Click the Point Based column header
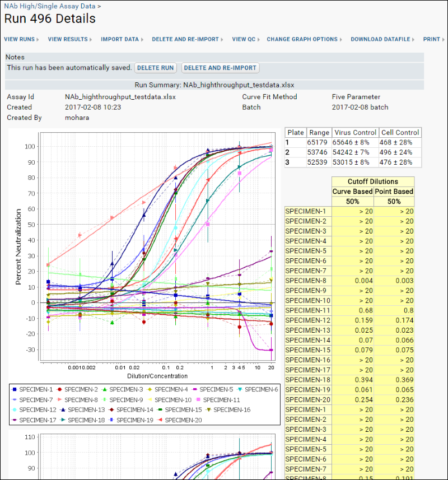The height and width of the screenshot is (480, 448). click(394, 192)
